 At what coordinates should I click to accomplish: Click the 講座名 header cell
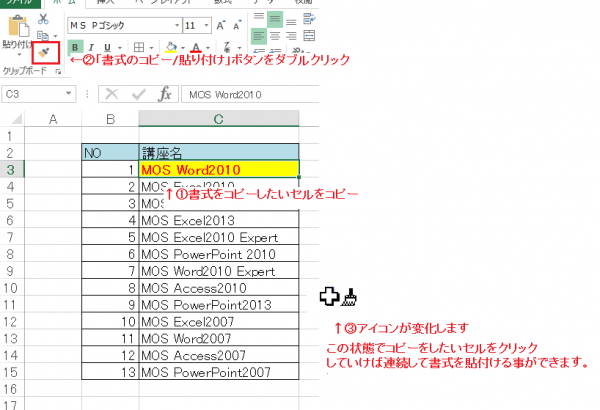(218, 152)
